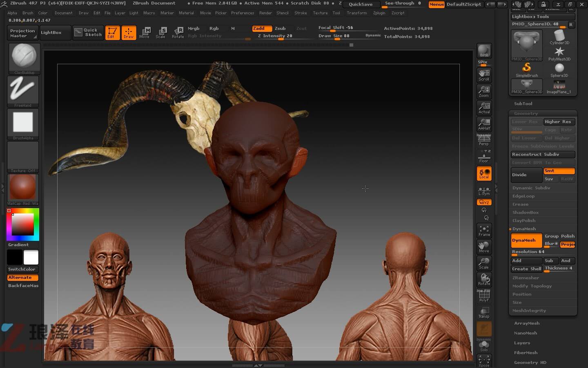
Task: Click the BPR render icon
Action: [484, 51]
